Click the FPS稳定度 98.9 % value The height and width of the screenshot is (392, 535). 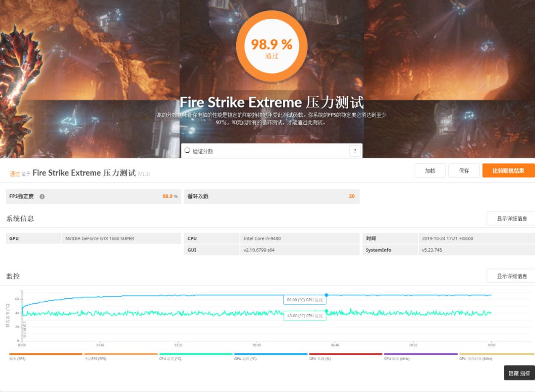[170, 196]
